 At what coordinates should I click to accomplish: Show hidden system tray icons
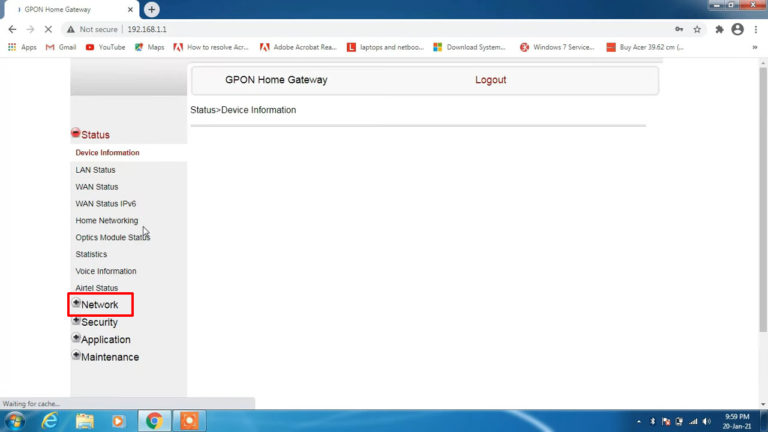click(639, 421)
